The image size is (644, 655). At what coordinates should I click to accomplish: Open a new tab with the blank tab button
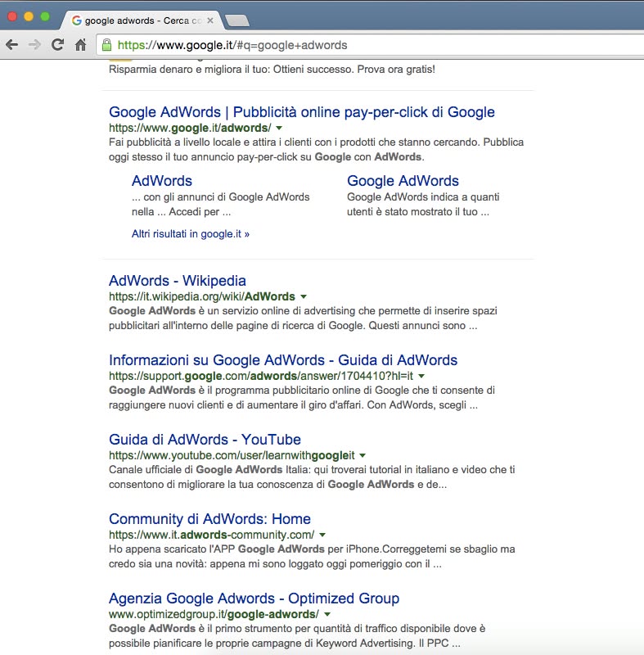[237, 20]
